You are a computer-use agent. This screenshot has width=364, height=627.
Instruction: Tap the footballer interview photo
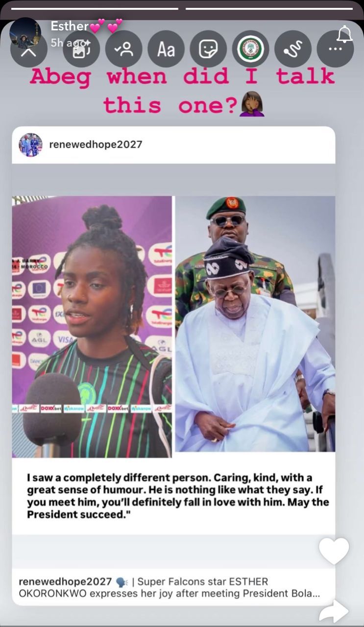pos(92,327)
